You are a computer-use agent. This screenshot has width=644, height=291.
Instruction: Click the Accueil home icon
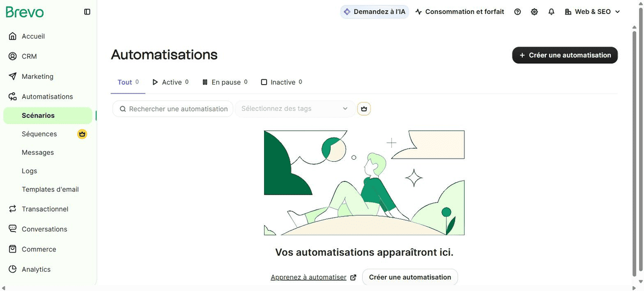pos(12,36)
